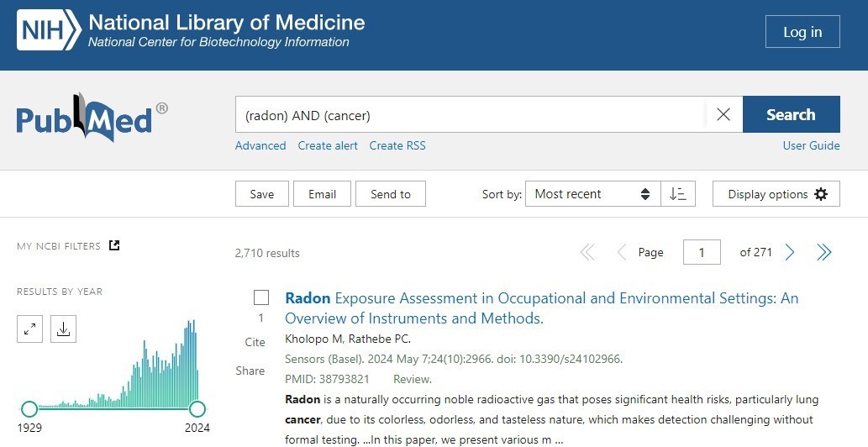Screen dimensions: 868x447
Task: Click the Create RSS link
Action: (397, 145)
